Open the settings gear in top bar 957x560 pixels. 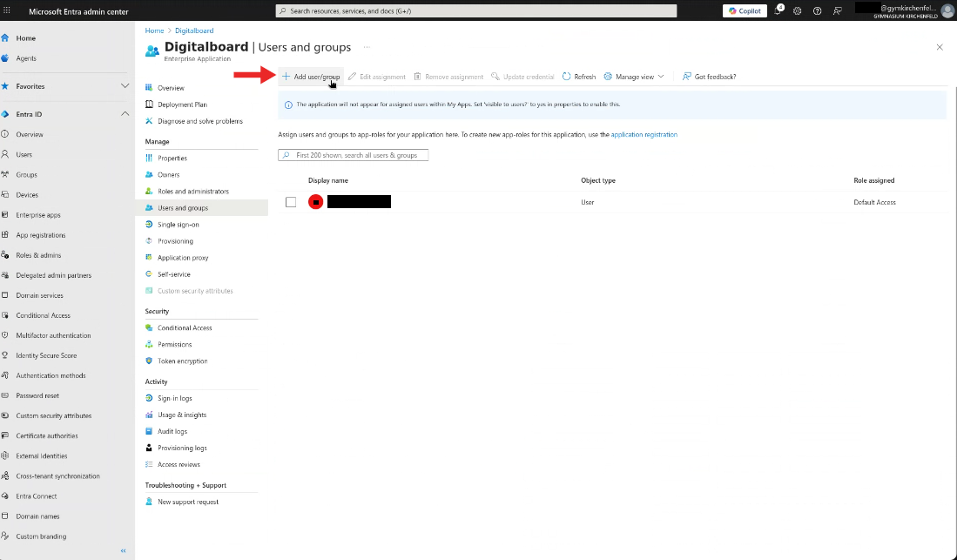(x=798, y=10)
